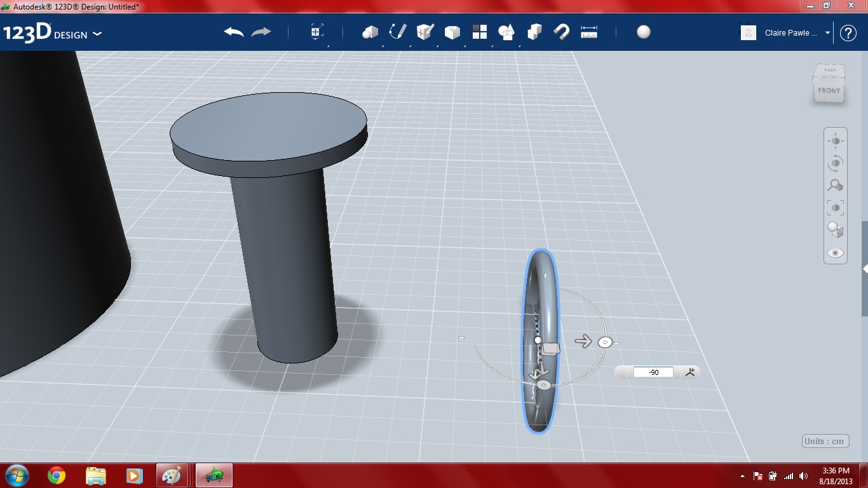Open the Grouping tool
Viewport: 868px width, 488px height.
(x=506, y=32)
